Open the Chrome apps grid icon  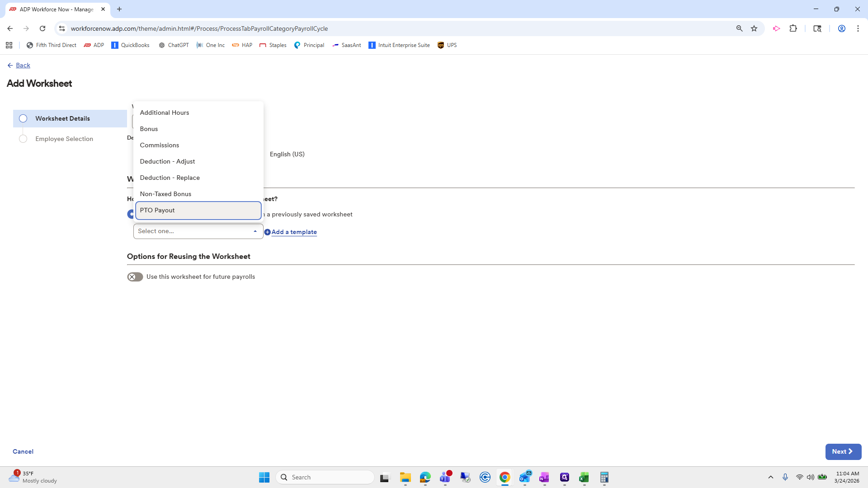pos(9,45)
